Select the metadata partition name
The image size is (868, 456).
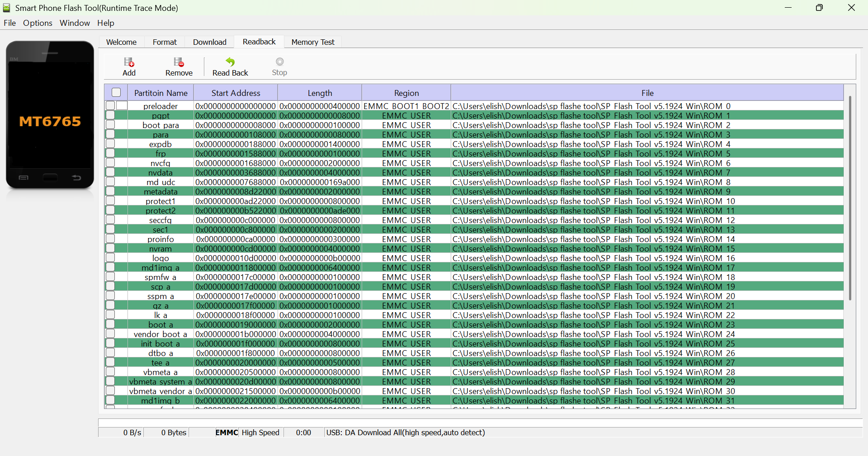tap(160, 191)
